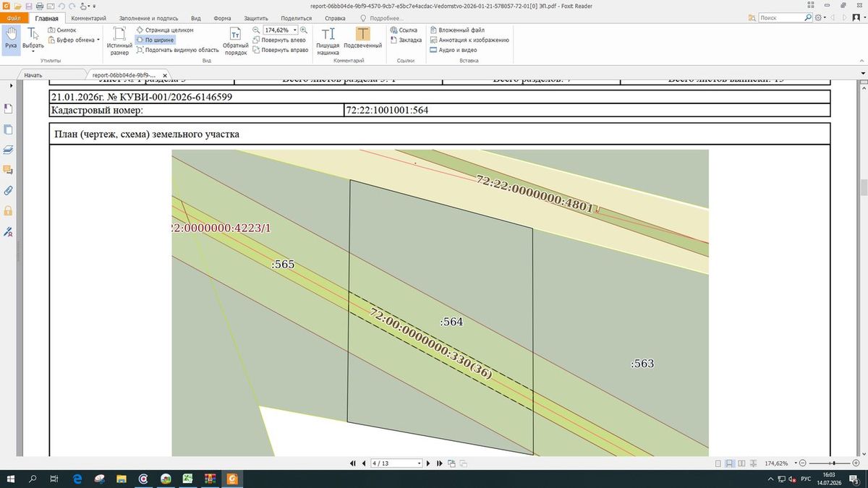This screenshot has height=488, width=868.
Task: Click the Save quick-access icon
Action: coord(28,6)
